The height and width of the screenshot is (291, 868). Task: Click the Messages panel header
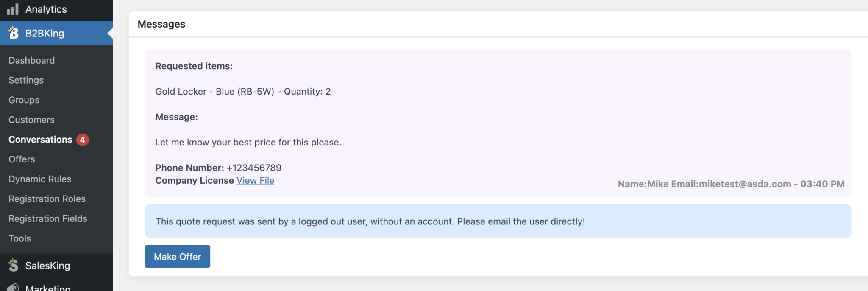161,24
